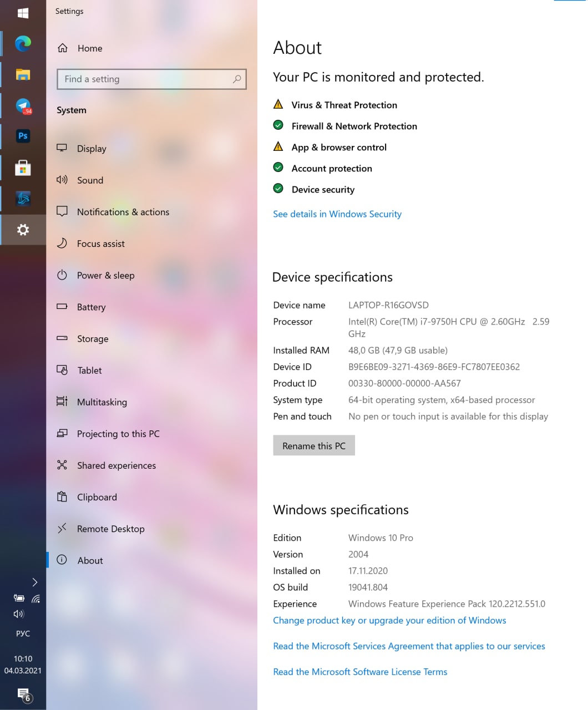588x710 pixels.
Task: Click the Virus & Threat Protection warning icon
Action: [278, 104]
